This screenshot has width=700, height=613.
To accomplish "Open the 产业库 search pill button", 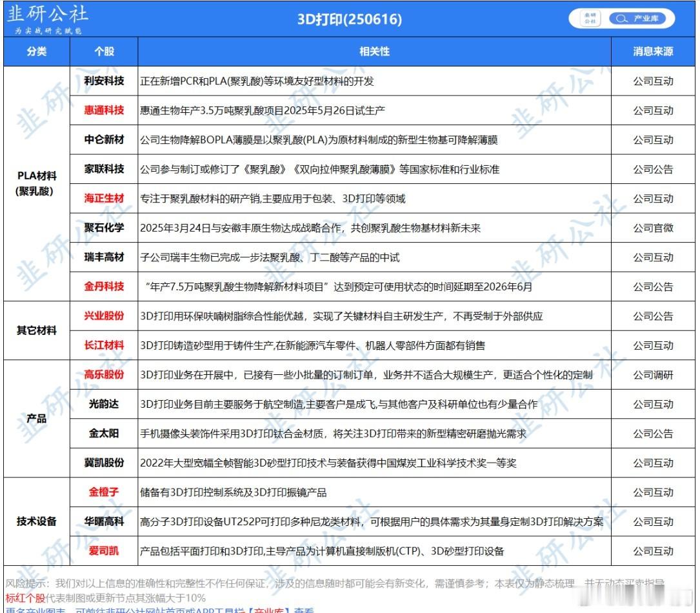I will 637,19.
